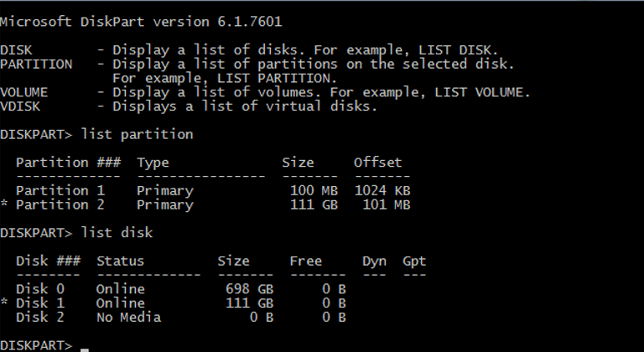Click the blinking cursor at last DISKPART prompt
The height and width of the screenshot is (352, 644).
tap(85, 349)
